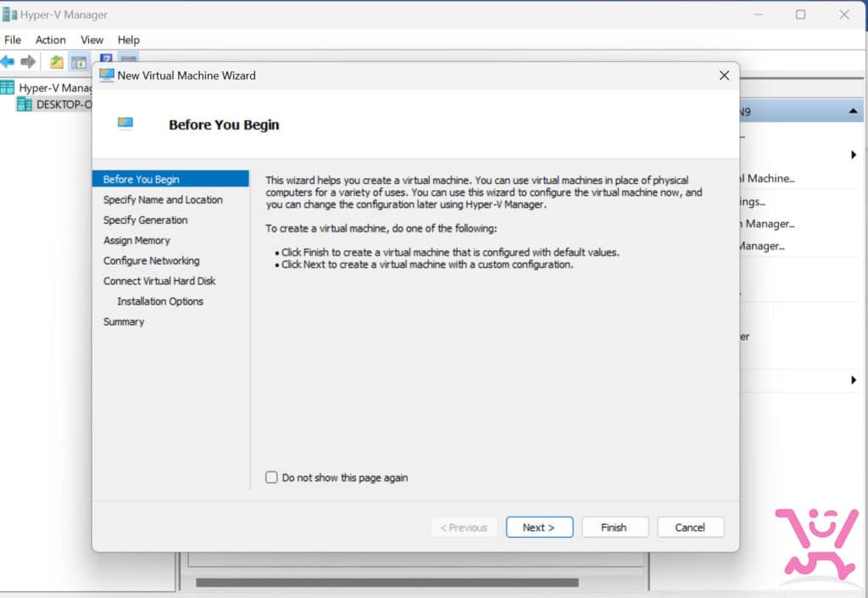This screenshot has width=868, height=598.
Task: Click the bullet line starting 'Click Finish to create'
Action: (x=447, y=253)
